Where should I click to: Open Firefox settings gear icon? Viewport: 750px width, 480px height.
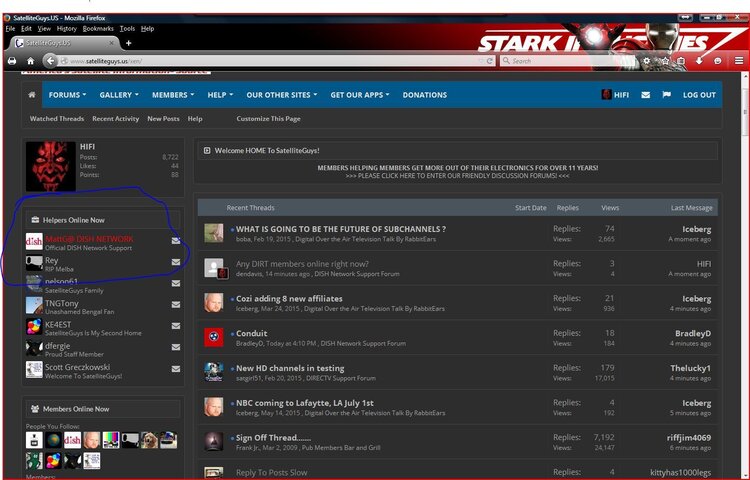tap(647, 61)
